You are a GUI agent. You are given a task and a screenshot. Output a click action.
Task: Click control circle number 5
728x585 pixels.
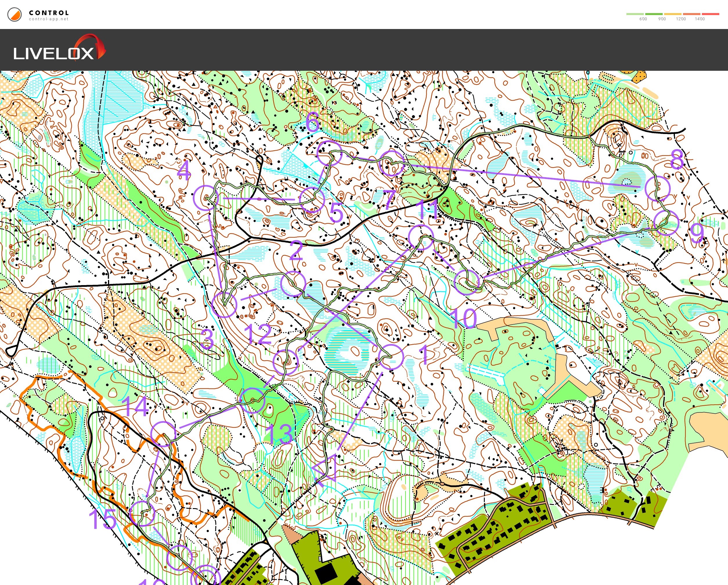pyautogui.click(x=312, y=200)
